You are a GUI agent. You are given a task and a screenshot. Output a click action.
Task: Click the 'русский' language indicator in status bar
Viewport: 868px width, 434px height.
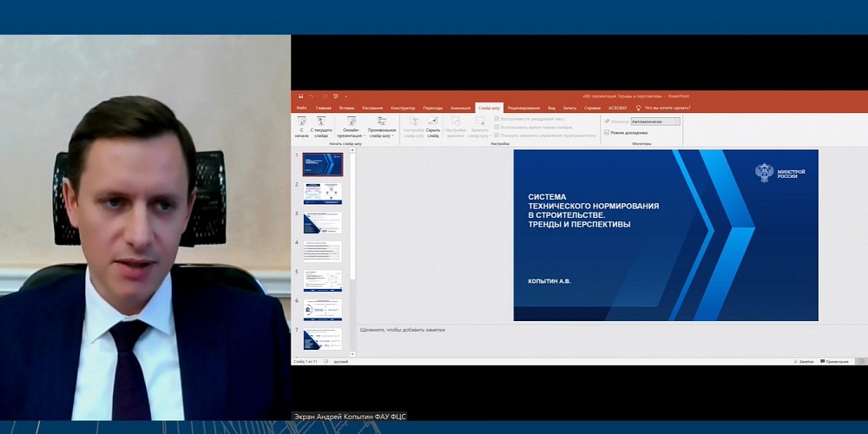(341, 361)
